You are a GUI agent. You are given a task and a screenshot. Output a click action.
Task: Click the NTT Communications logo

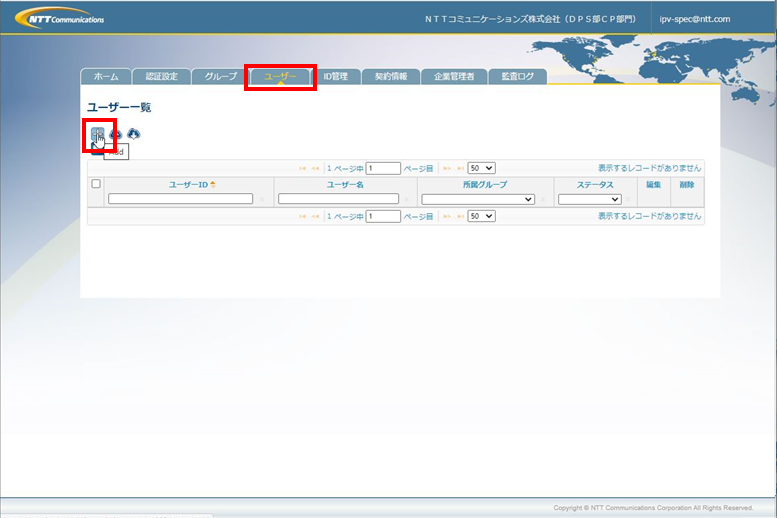coord(59,18)
